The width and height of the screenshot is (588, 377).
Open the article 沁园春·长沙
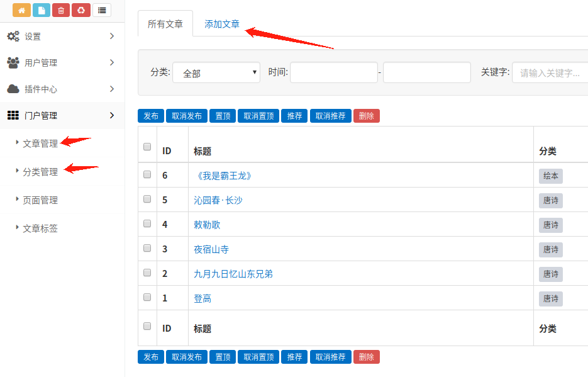(218, 200)
